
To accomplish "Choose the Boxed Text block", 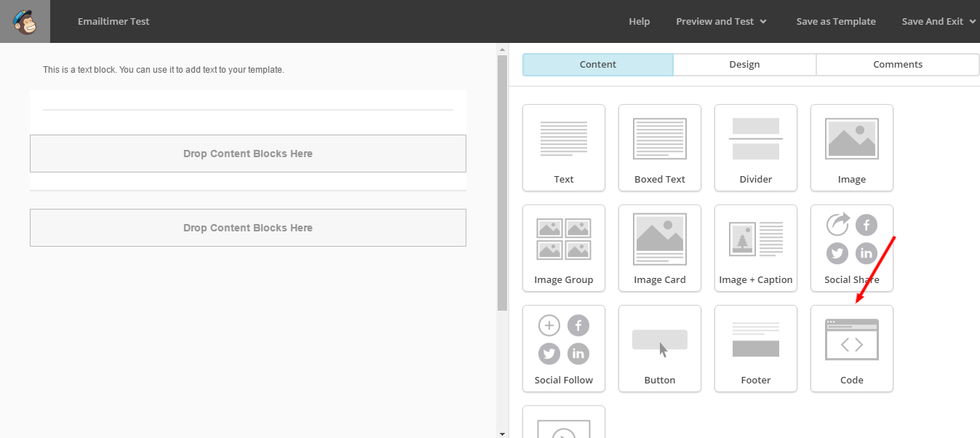I will tap(660, 148).
